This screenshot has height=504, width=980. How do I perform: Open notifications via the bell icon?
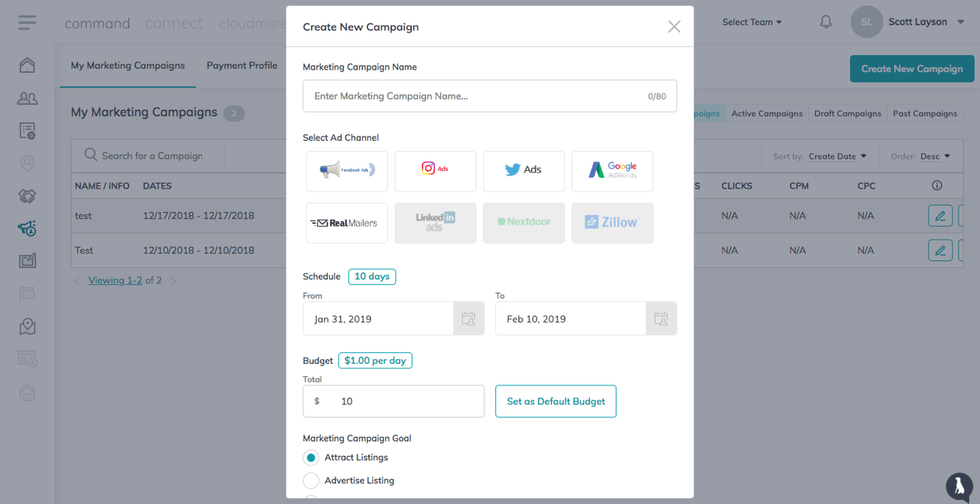825,21
